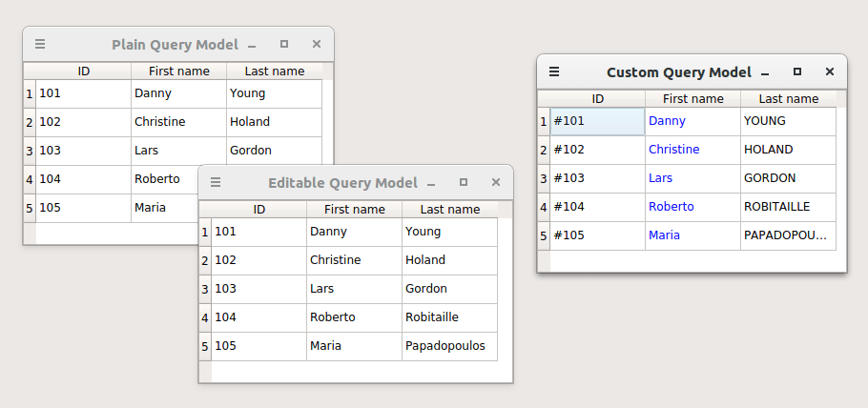This screenshot has height=408, width=868.
Task: Close the Plain Query Model window
Action: click(317, 44)
